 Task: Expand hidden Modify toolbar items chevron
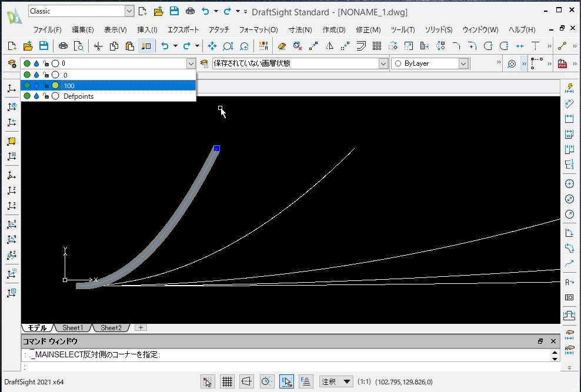pyautogui.click(x=549, y=46)
